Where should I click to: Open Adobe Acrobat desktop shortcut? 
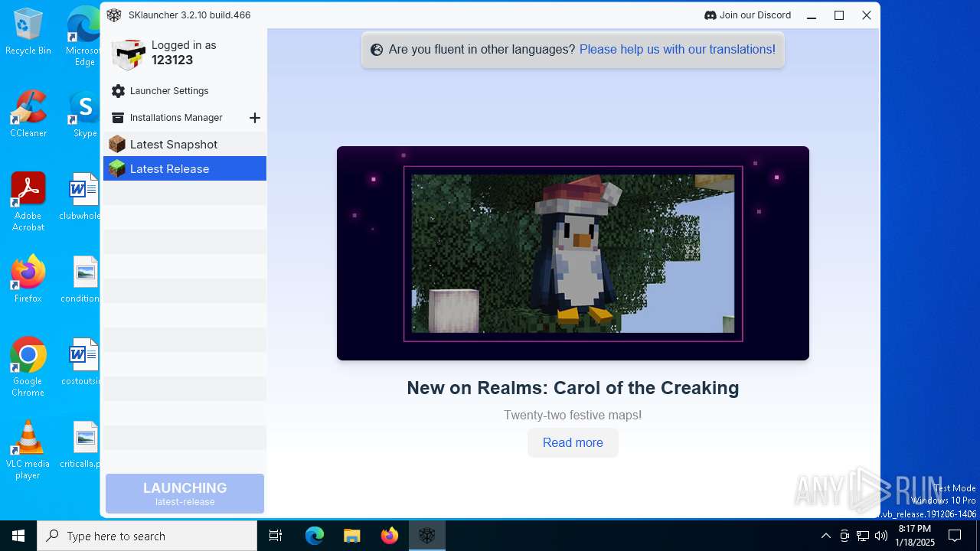coord(28,202)
